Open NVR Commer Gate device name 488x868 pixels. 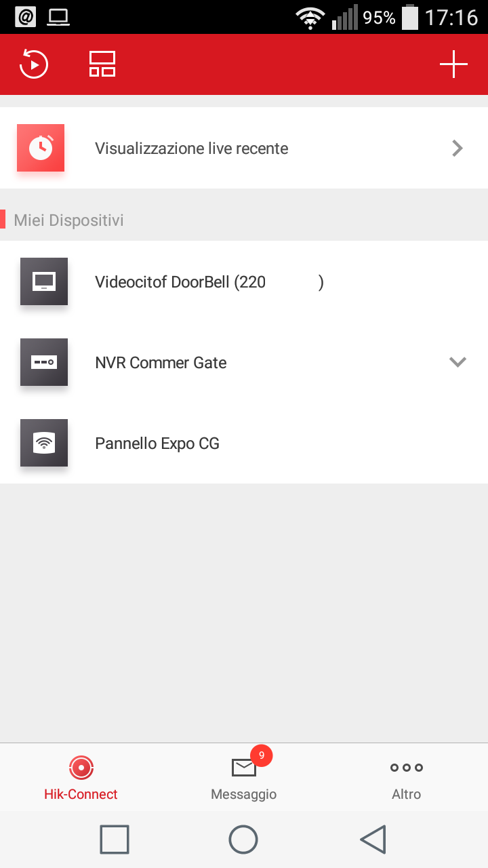point(161,363)
